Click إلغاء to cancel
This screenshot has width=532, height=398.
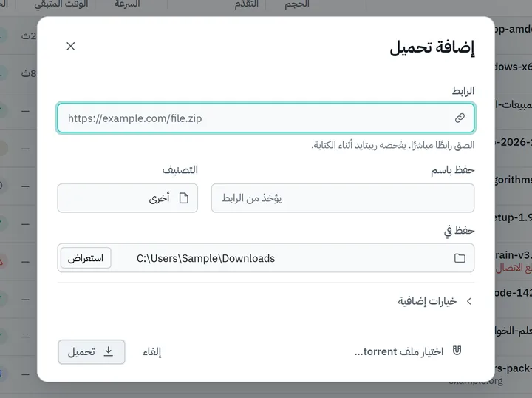[x=152, y=352]
